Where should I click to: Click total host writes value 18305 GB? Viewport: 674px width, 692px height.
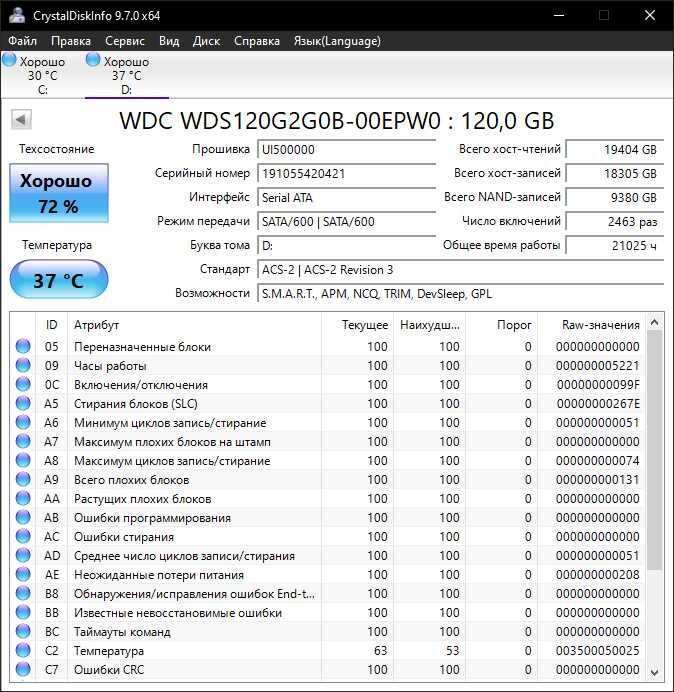pos(614,173)
